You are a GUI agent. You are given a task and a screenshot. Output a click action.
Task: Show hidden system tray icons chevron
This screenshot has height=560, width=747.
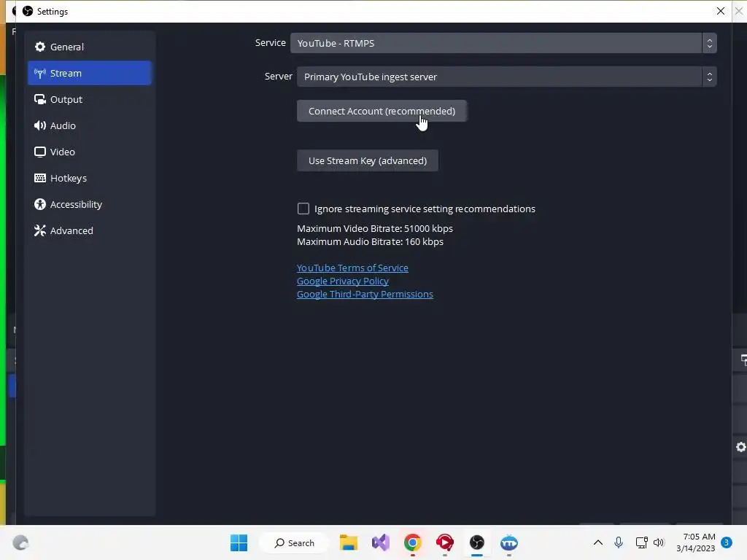click(598, 542)
